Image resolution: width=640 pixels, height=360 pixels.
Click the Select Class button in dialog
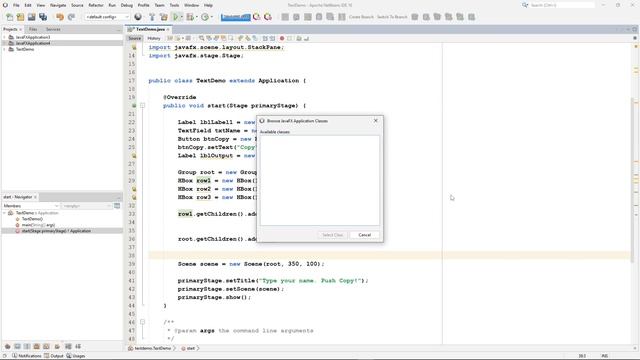tap(333, 235)
